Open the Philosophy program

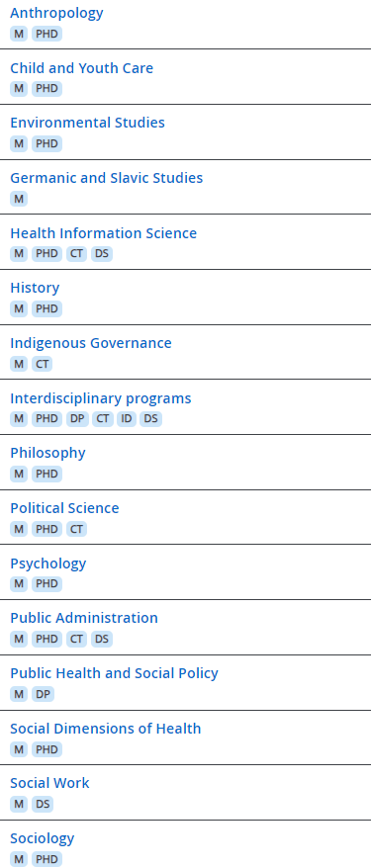[x=47, y=453]
